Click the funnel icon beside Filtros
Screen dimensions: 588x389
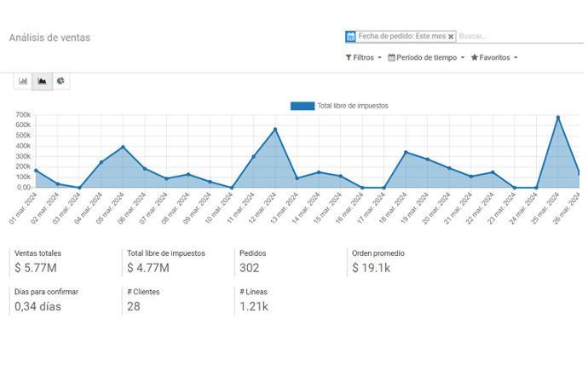tap(349, 58)
